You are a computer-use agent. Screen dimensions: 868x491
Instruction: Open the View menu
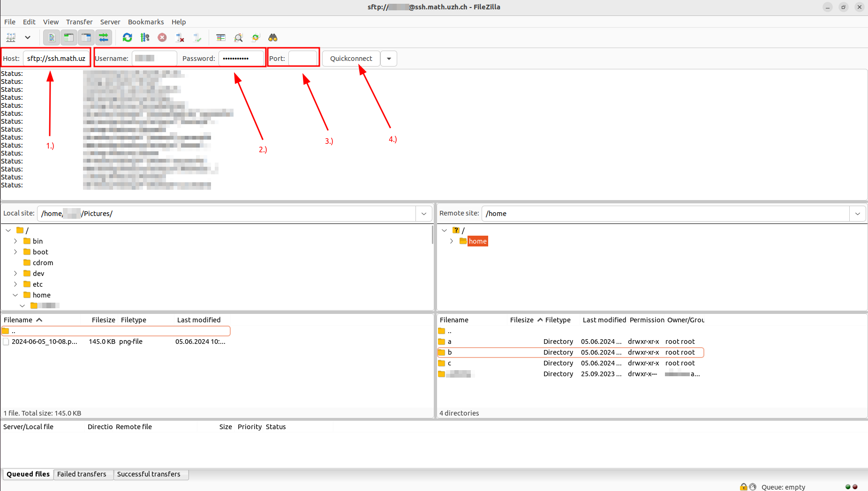click(x=51, y=22)
